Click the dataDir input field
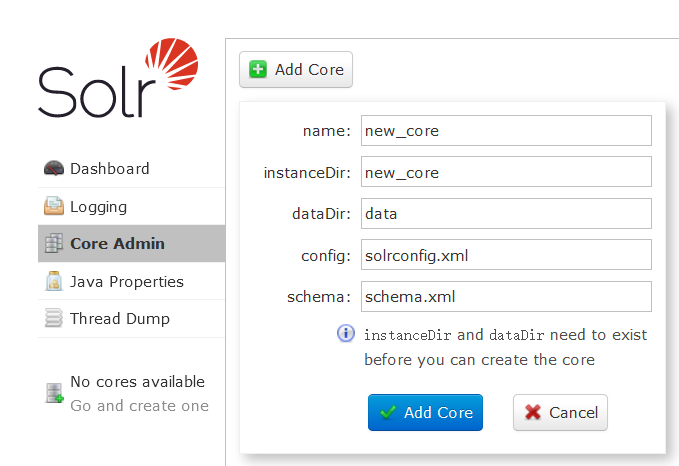The image size is (679, 466). point(506,214)
